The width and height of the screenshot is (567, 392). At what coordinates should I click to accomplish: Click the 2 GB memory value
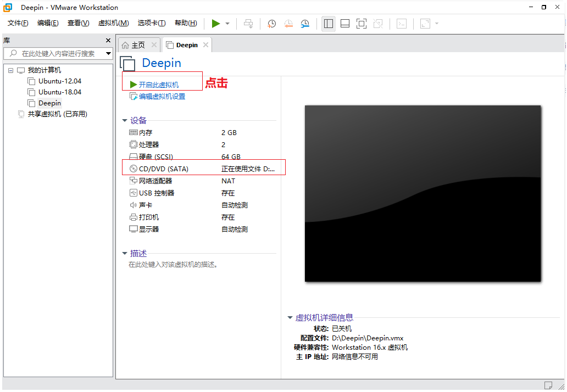pyautogui.click(x=229, y=133)
